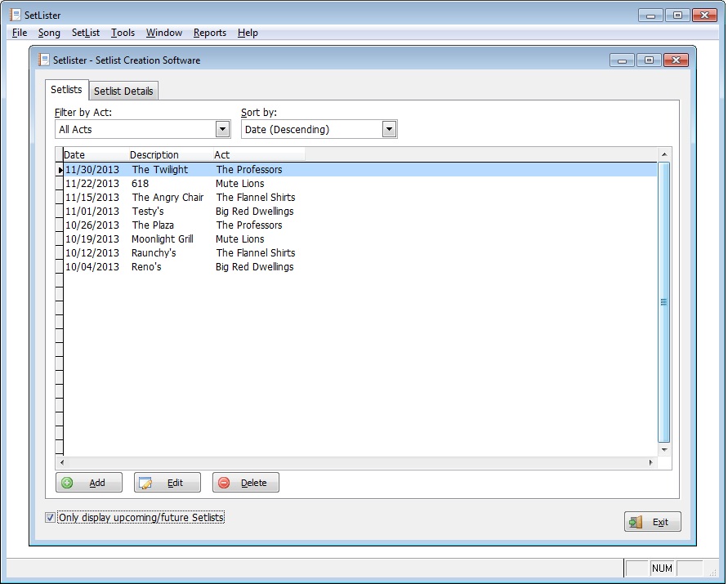Click the green plus icon on Add

pos(68,483)
